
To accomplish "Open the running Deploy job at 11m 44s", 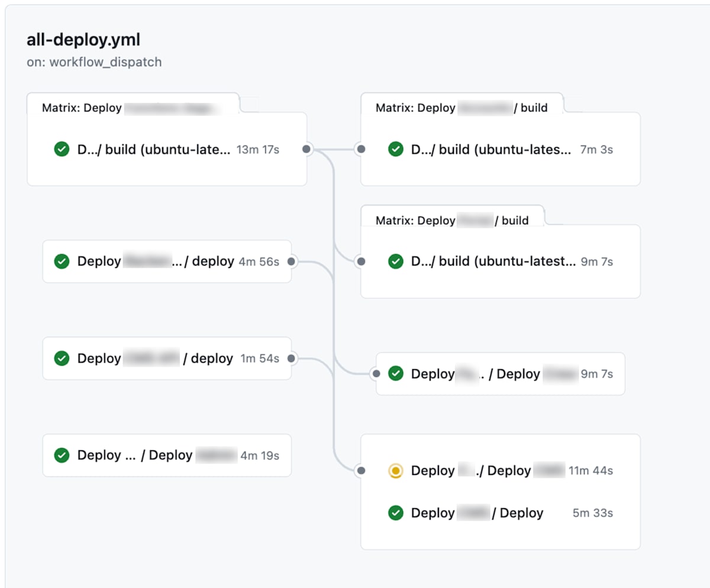I will tap(501, 471).
